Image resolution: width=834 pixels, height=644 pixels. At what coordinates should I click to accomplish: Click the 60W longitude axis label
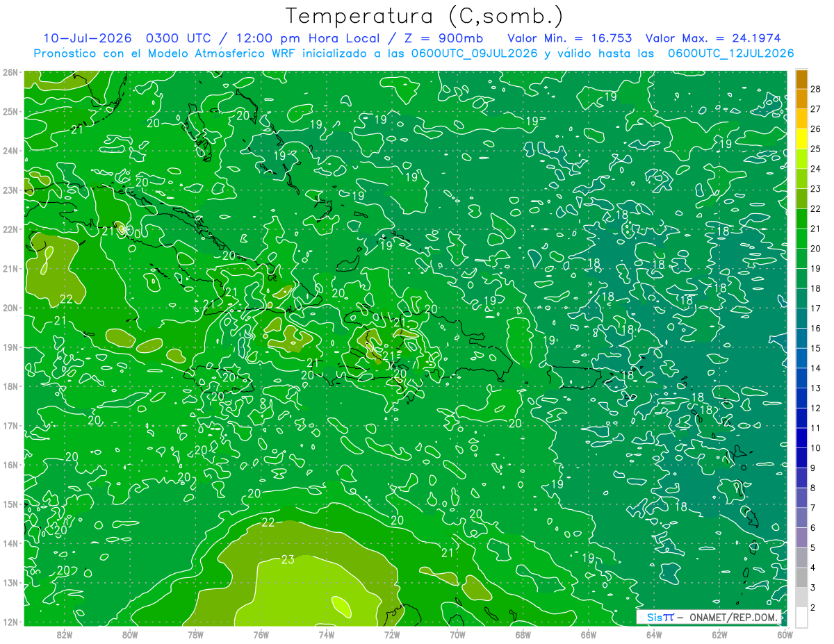785,634
